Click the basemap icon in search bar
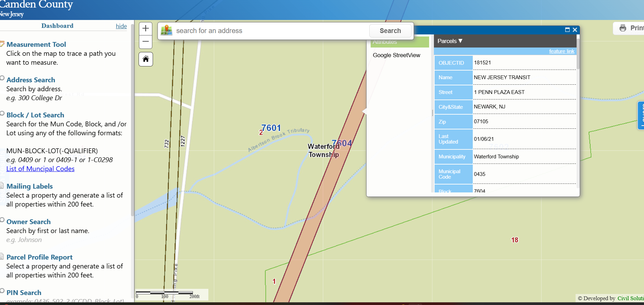This screenshot has width=644, height=305. [166, 31]
